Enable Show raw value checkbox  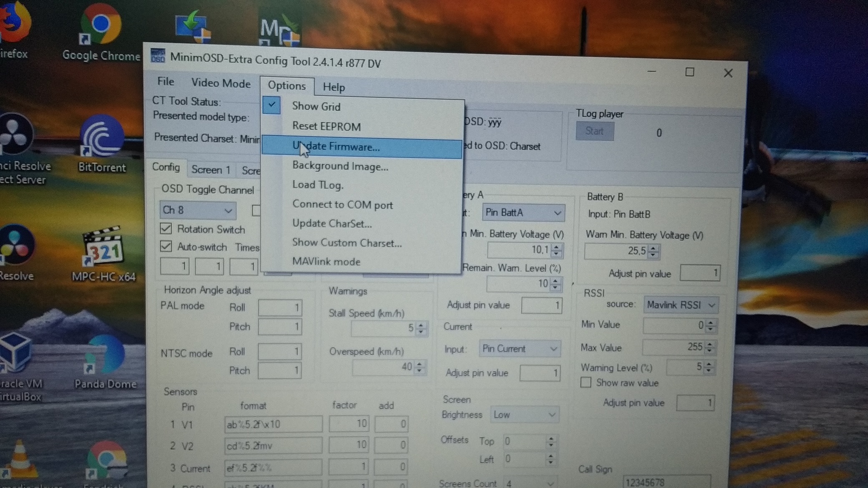[x=586, y=382]
